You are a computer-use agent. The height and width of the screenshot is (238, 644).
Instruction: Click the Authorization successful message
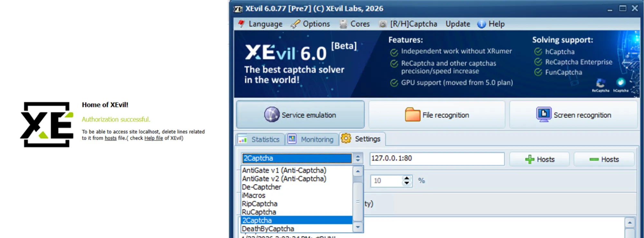pos(116,119)
